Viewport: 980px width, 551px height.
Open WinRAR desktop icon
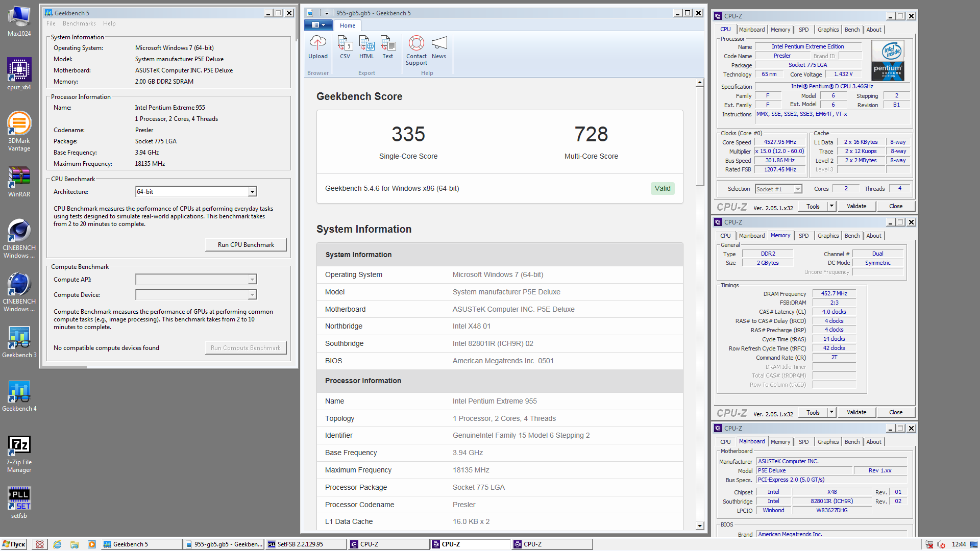pos(19,182)
